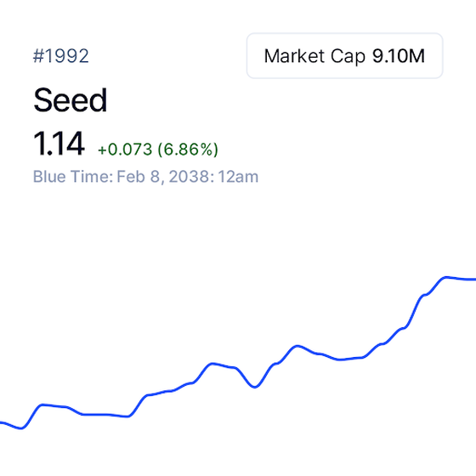Viewport: 476px width, 476px height.
Task: Click the steepest rising segment of the line
Action: (x=414, y=311)
